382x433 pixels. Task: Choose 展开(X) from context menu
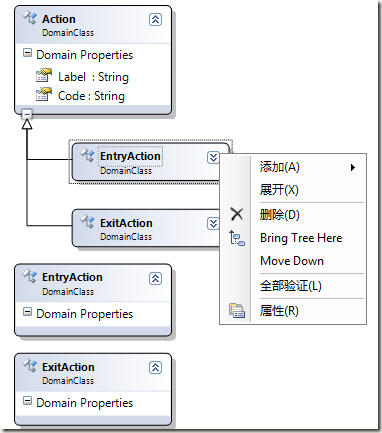[x=293, y=190]
